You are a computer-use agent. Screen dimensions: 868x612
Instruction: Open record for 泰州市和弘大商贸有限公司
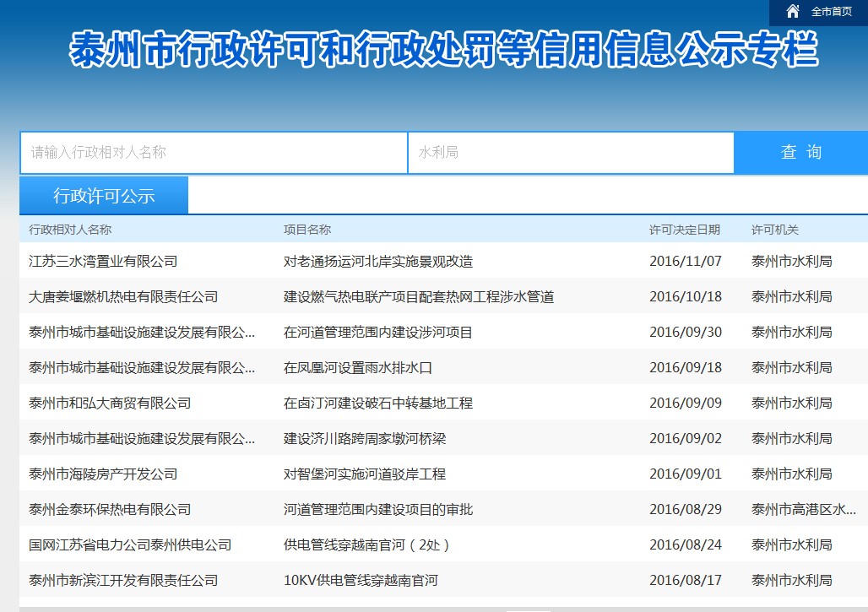pos(110,403)
